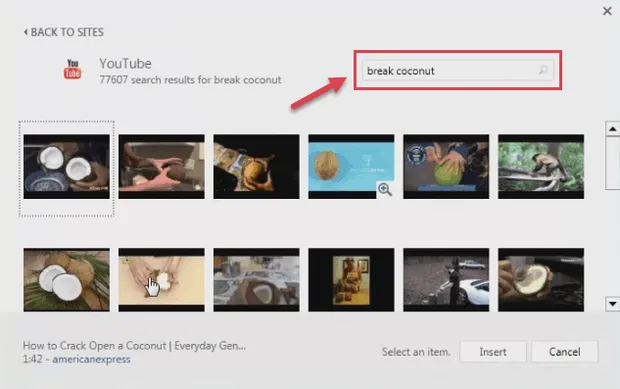Click the scrollbar up arrow
This screenshot has height=389, width=620.
(x=612, y=129)
